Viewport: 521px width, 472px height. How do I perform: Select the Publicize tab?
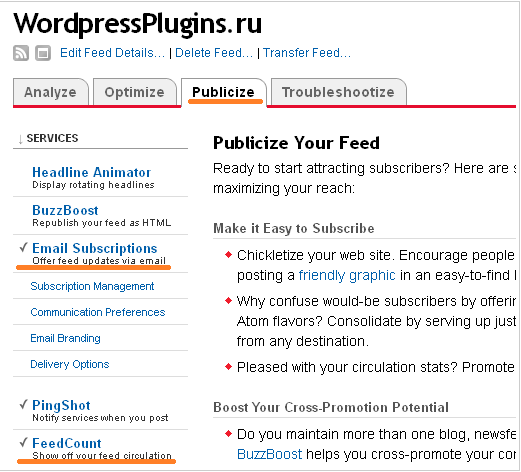(x=224, y=92)
